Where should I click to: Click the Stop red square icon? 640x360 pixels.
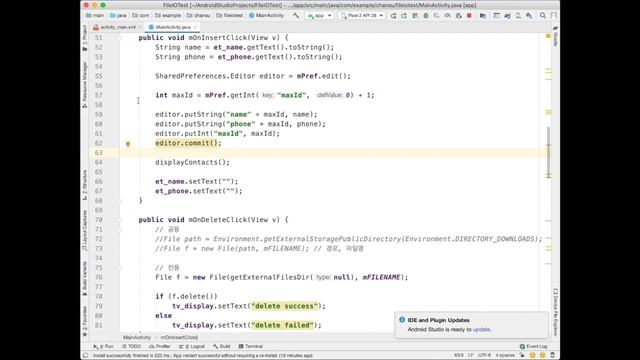pyautogui.click(x=469, y=16)
